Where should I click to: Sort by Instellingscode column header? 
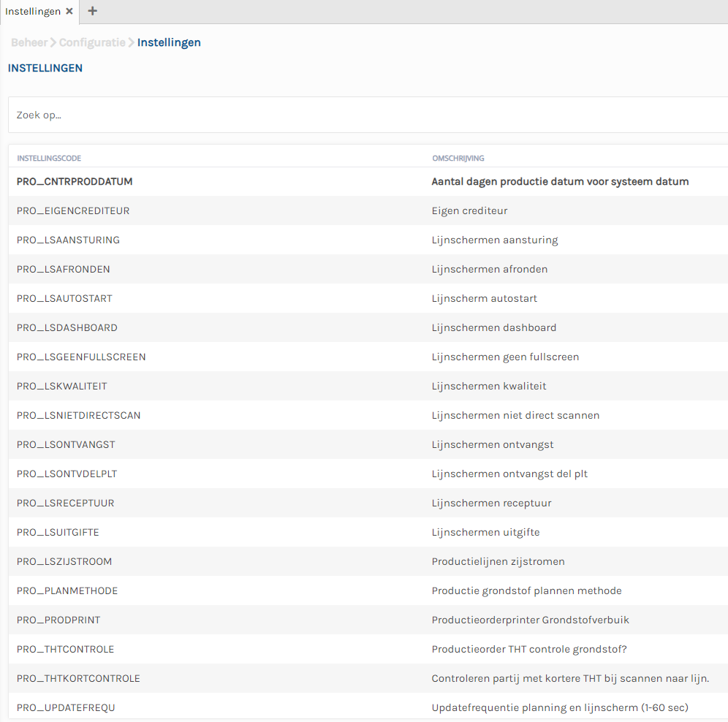49,158
